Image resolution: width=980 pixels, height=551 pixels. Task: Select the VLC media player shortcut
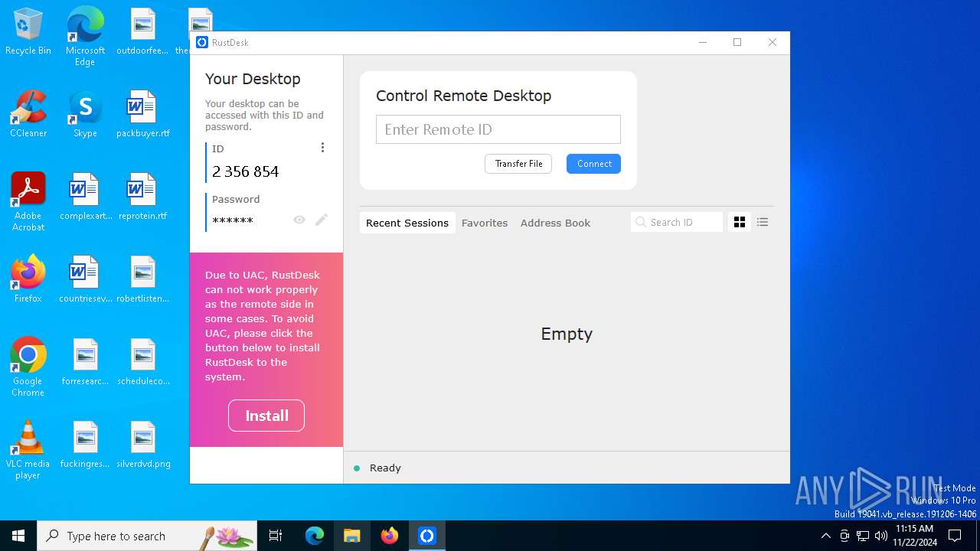[28, 449]
